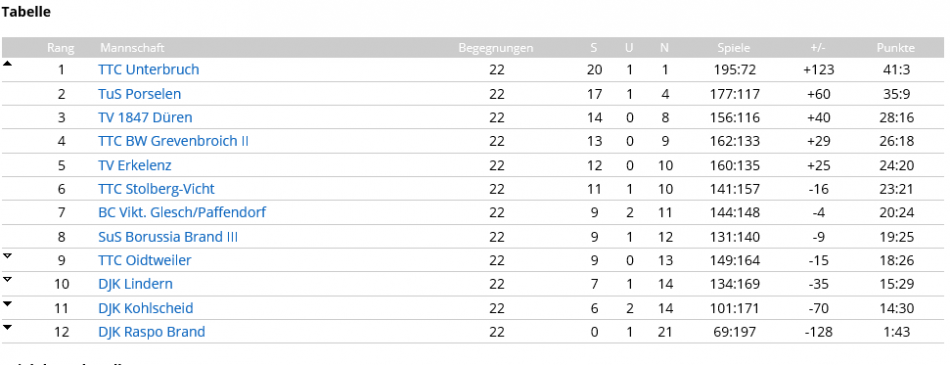Visit the TV Erkelenz team page
This screenshot has height=365, width=950.
[x=135, y=165]
